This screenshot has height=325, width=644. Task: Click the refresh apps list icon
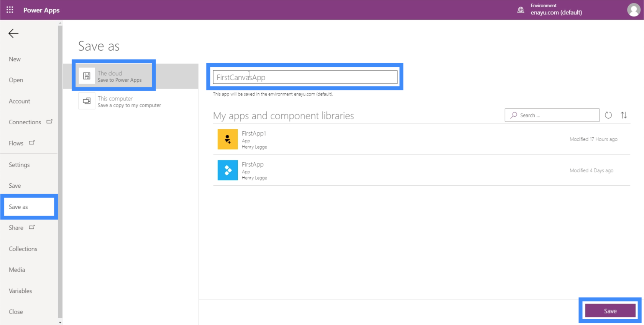coord(608,115)
